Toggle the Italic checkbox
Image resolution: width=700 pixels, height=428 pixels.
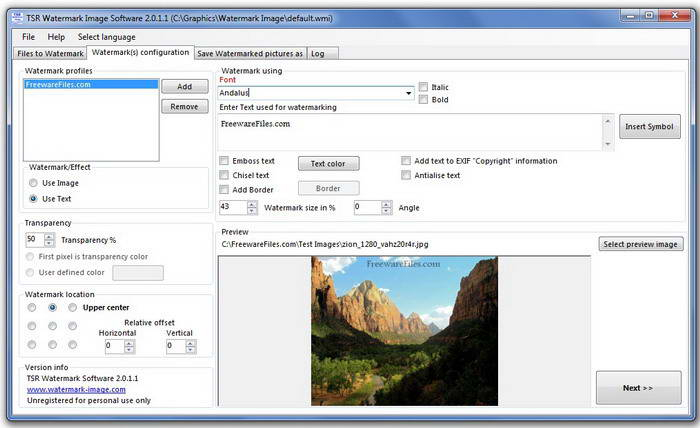(x=423, y=87)
